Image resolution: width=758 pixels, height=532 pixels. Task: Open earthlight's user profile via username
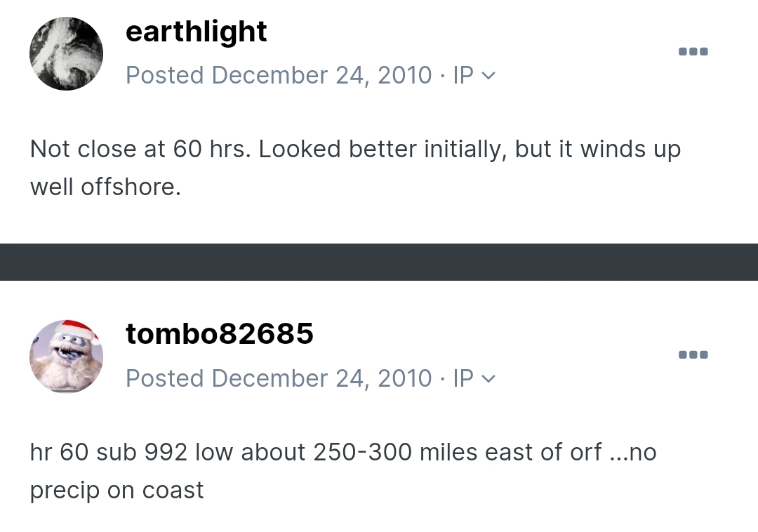[x=196, y=32]
